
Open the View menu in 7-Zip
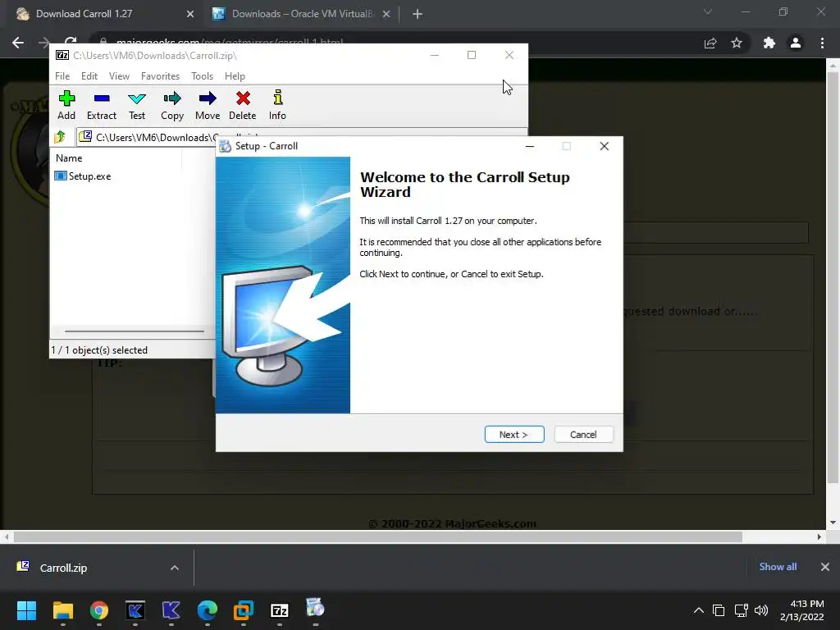click(x=119, y=76)
